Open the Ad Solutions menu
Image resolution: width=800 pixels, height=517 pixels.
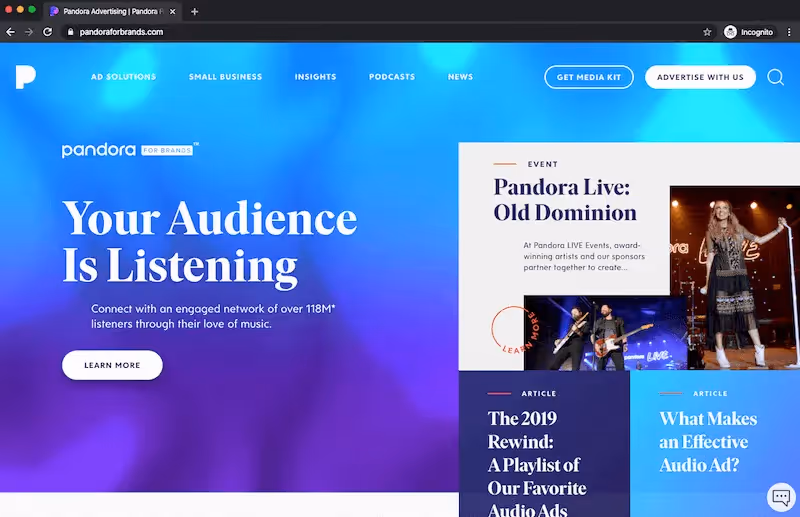point(123,77)
